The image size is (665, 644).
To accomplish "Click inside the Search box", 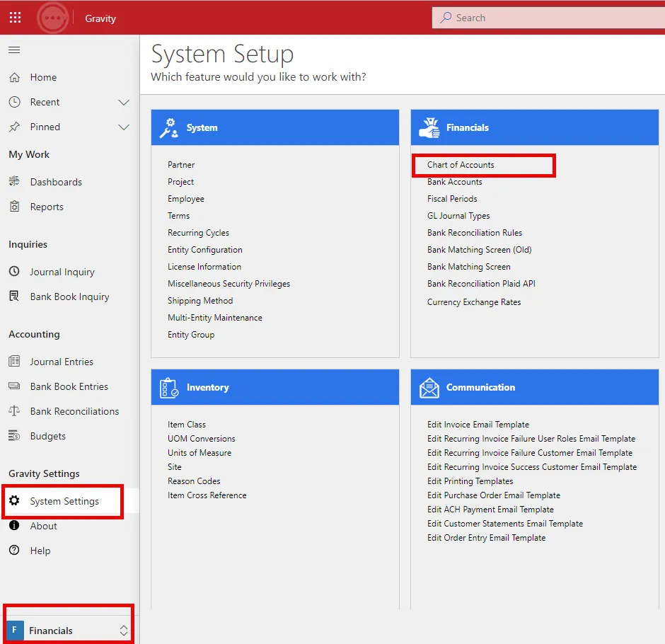I will click(x=548, y=18).
